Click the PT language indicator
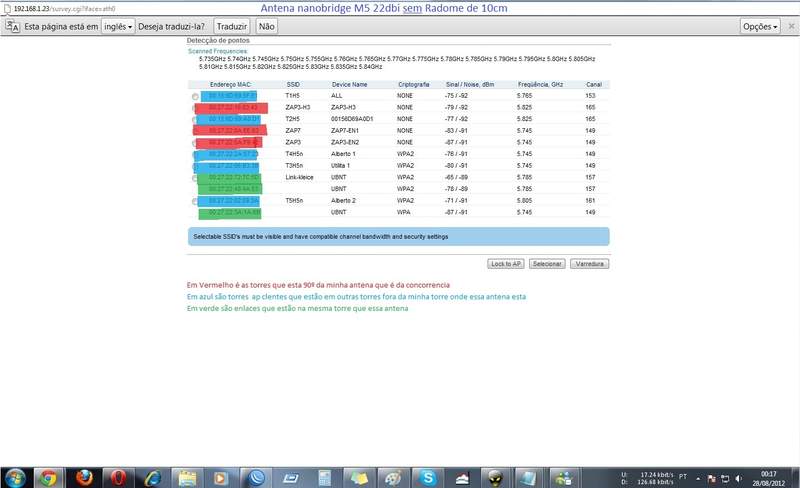This screenshot has width=800, height=488. 683,476
